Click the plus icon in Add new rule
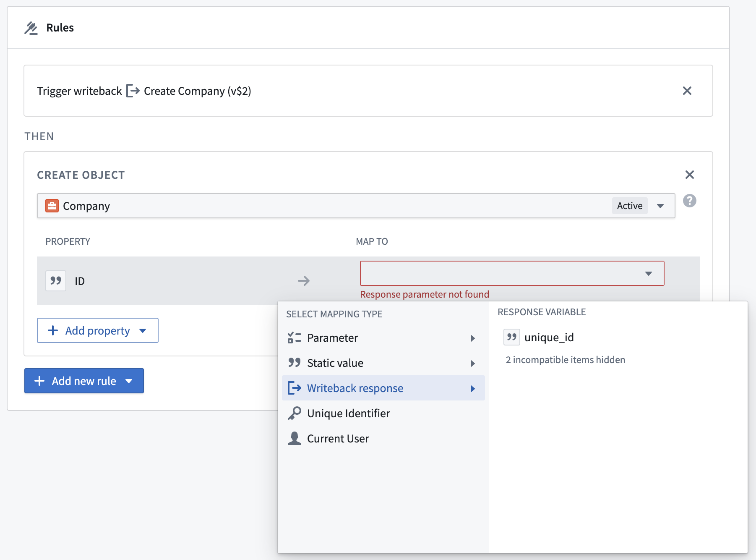Screen dimensions: 756x560 pos(39,381)
